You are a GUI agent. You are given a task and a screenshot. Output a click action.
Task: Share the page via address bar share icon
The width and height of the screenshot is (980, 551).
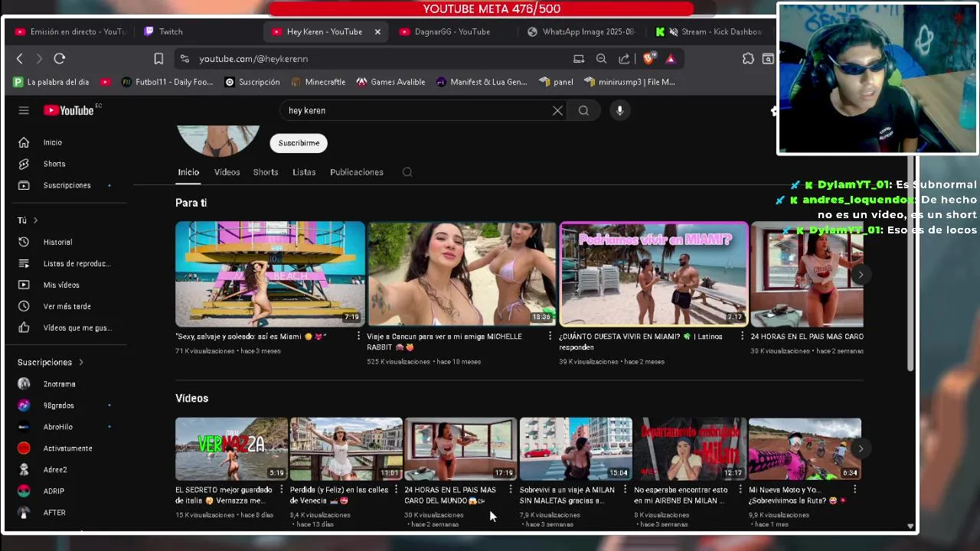(x=624, y=58)
